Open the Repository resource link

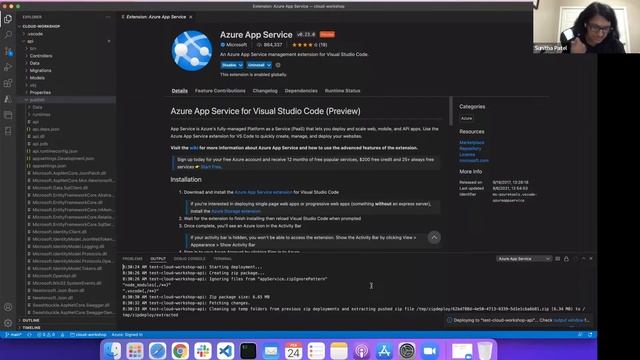[470, 149]
